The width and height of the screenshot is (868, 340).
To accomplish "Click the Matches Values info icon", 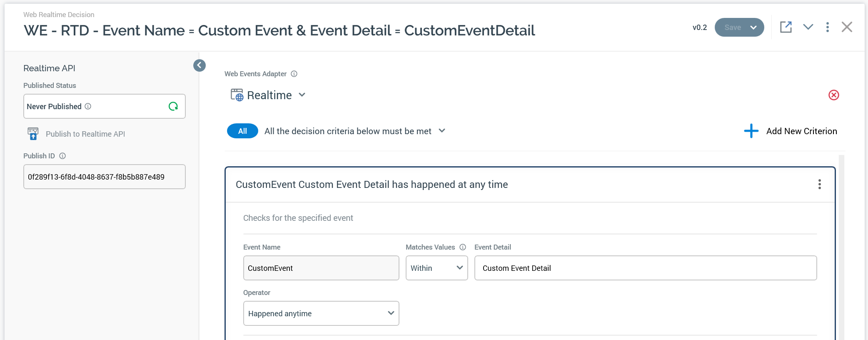I will [463, 247].
